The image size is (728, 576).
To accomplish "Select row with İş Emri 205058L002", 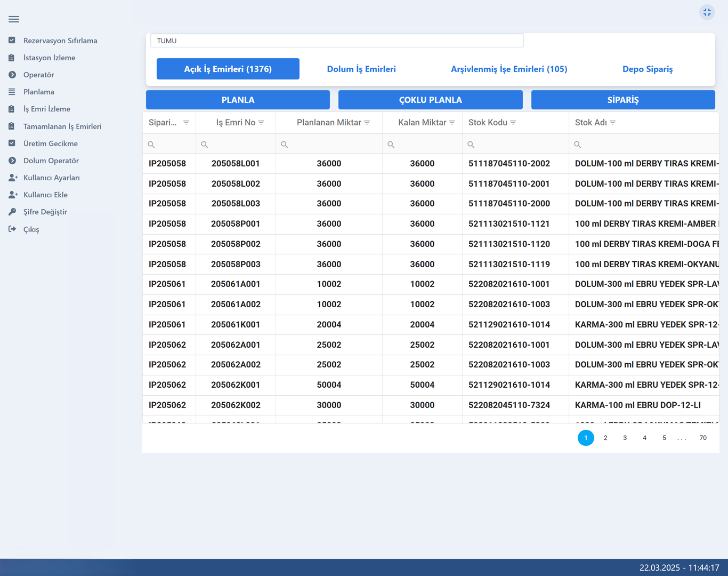I will click(431, 184).
